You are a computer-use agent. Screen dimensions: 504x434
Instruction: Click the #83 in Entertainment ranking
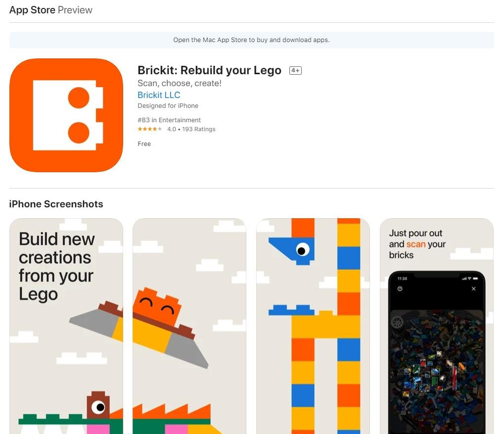click(169, 120)
